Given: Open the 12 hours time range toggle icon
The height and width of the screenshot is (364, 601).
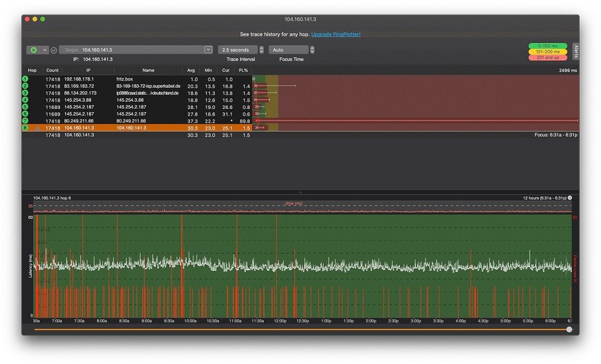Looking at the screenshot, I should point(570,197).
